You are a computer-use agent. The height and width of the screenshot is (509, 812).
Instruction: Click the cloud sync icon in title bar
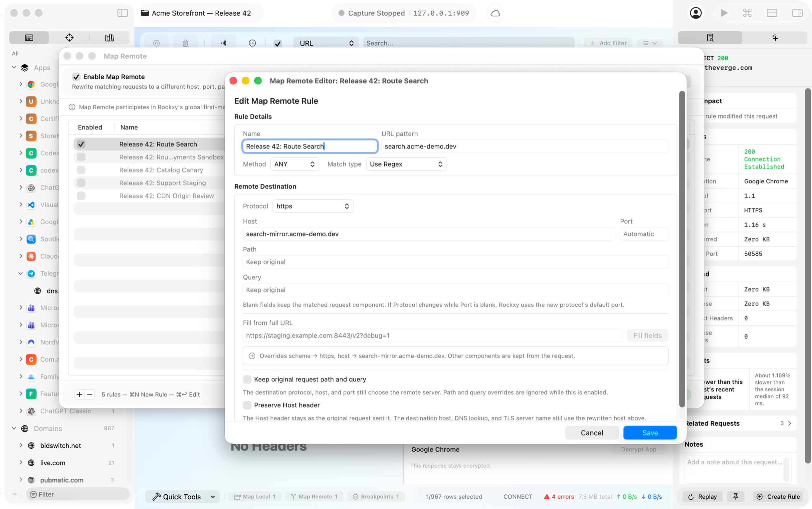coord(495,13)
